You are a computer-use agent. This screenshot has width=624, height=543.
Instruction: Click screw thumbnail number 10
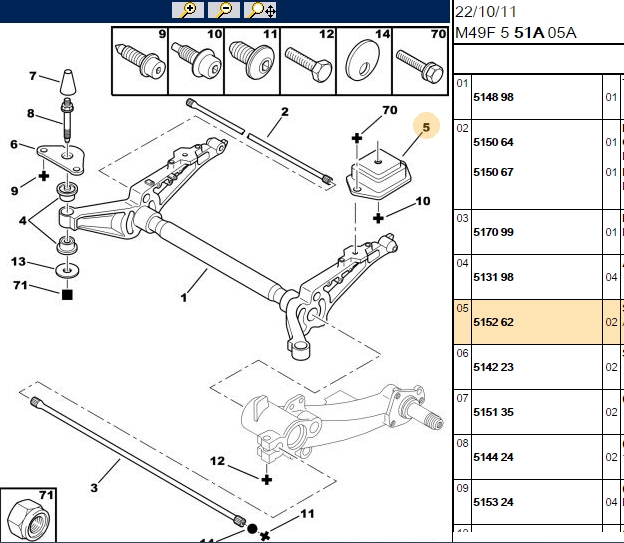point(196,61)
